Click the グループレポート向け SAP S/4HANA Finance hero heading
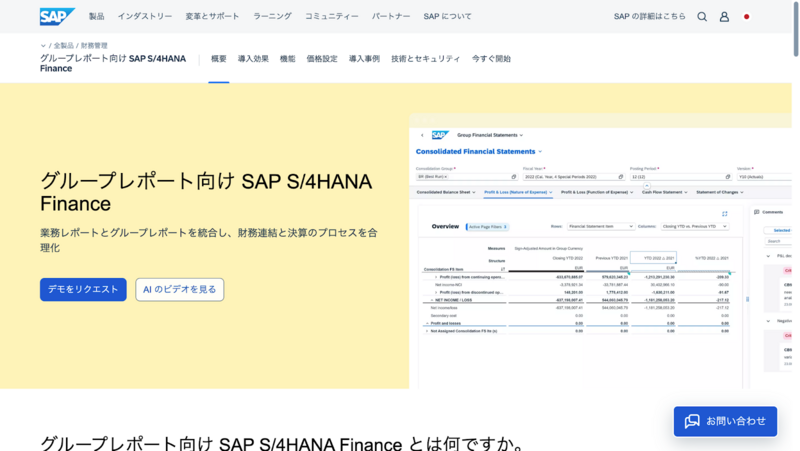Image resolution: width=800 pixels, height=451 pixels. [x=206, y=192]
